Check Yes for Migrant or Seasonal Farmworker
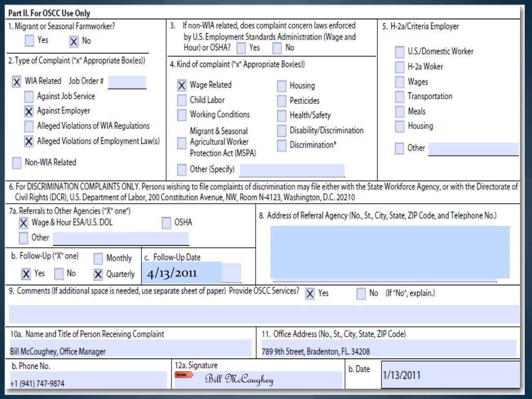This screenshot has width=532, height=399. click(x=30, y=41)
